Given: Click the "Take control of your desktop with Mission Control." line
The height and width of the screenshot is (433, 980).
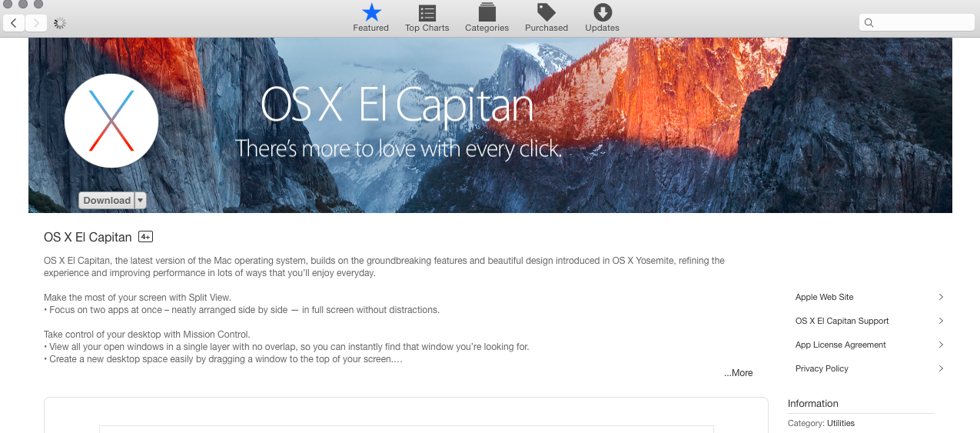Looking at the screenshot, I should tap(147, 335).
